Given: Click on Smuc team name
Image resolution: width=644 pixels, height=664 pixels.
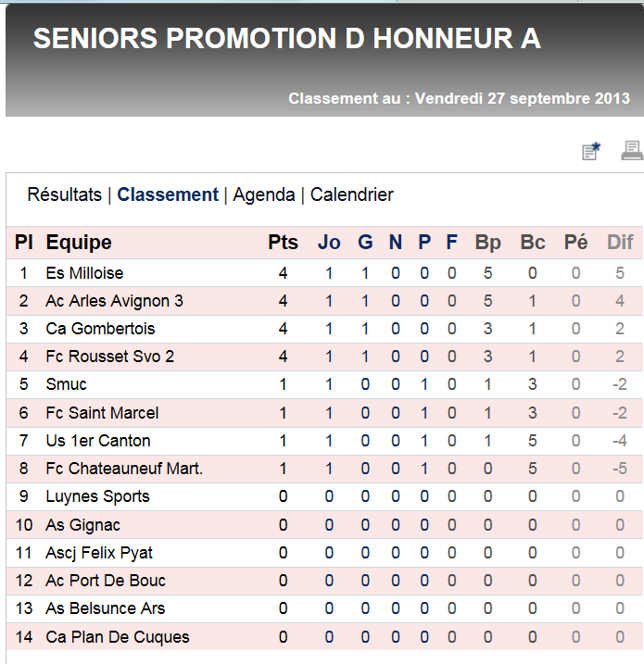Looking at the screenshot, I should point(66,384).
